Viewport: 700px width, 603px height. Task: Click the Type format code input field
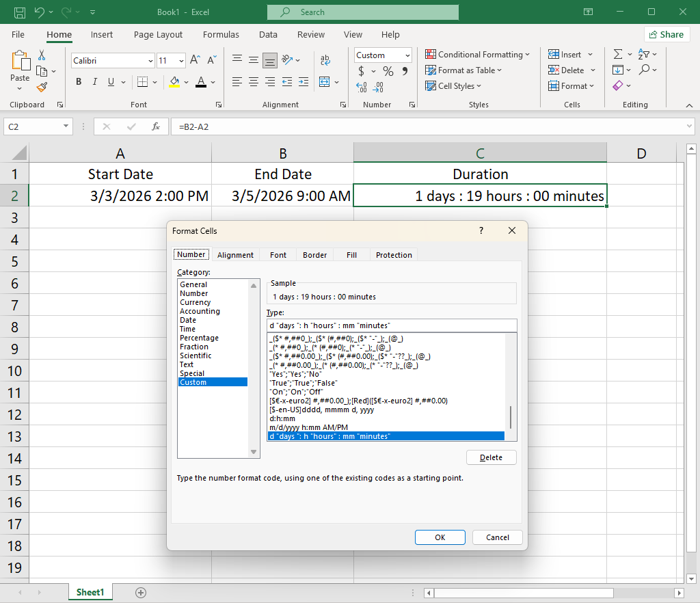coord(392,325)
